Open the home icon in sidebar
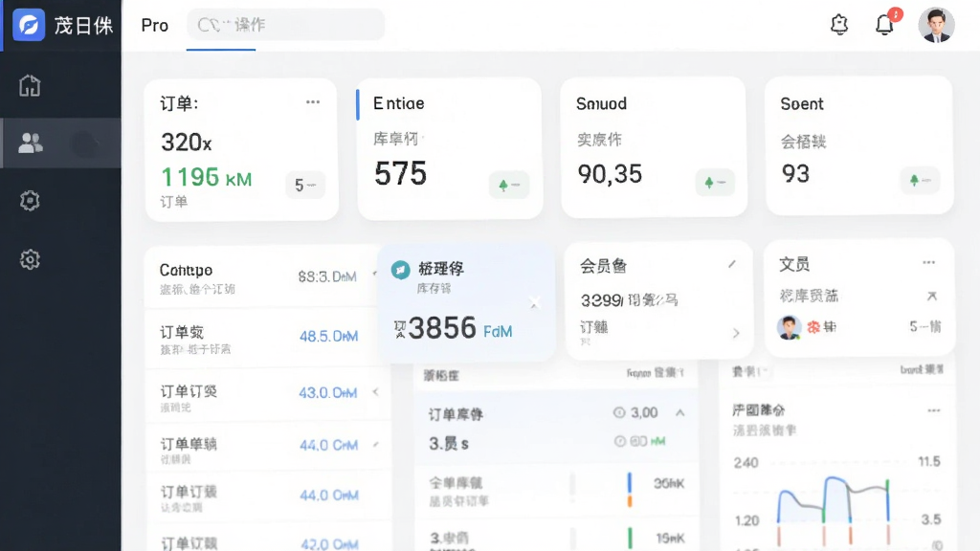The height and width of the screenshot is (551, 980). tap(30, 85)
